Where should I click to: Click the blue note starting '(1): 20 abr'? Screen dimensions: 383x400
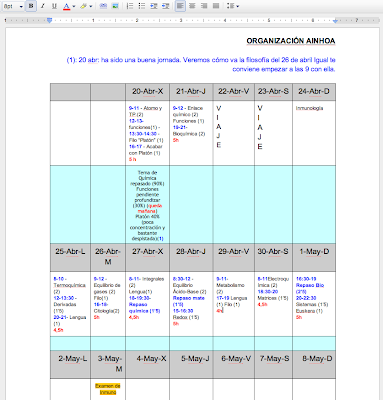pos(201,65)
